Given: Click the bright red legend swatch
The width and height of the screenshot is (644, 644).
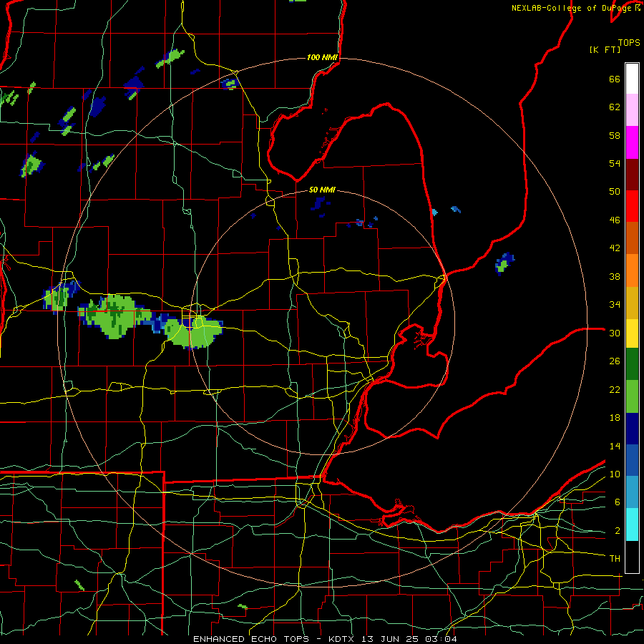Looking at the screenshot, I should [632, 206].
